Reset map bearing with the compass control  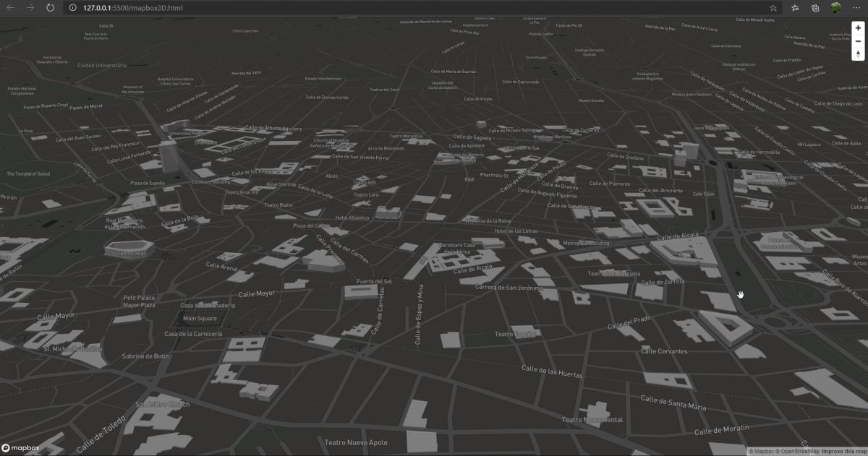858,54
